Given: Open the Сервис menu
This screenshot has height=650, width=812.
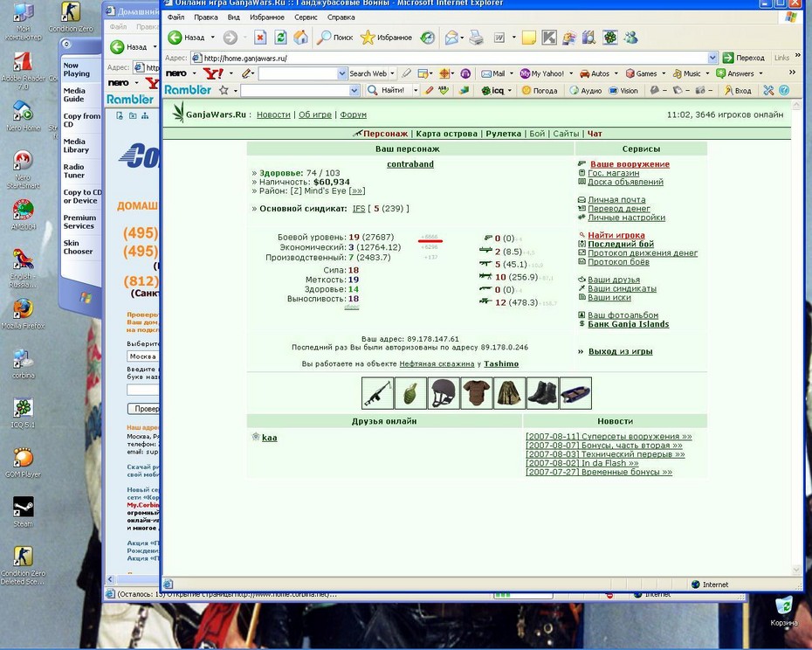Looking at the screenshot, I should point(306,17).
